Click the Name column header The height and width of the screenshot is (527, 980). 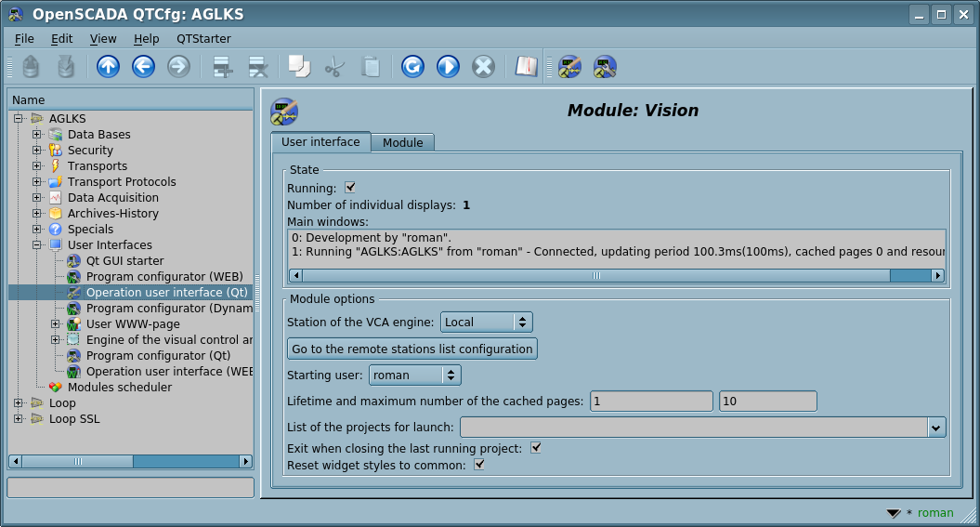[x=131, y=100]
